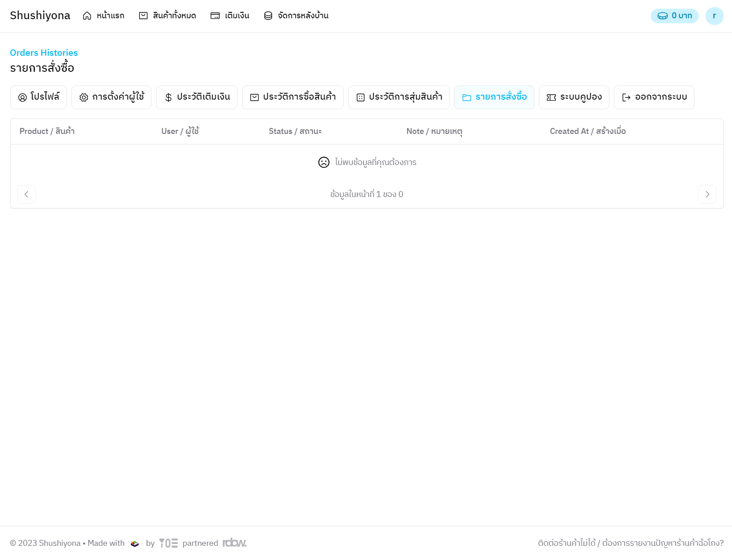Sort by Created At column header
Viewport: 732px width, 560px height.
pos(587,132)
